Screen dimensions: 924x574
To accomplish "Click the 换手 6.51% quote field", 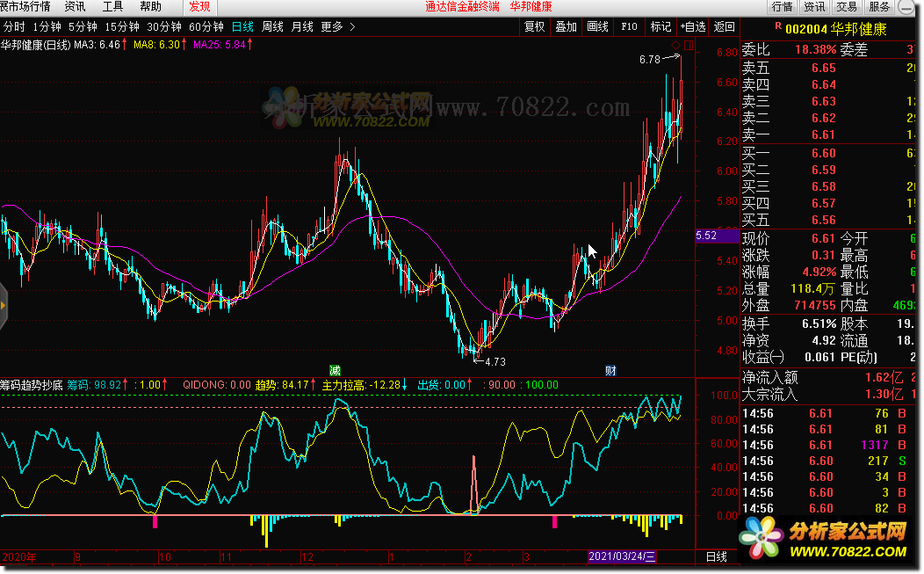I will [x=789, y=323].
